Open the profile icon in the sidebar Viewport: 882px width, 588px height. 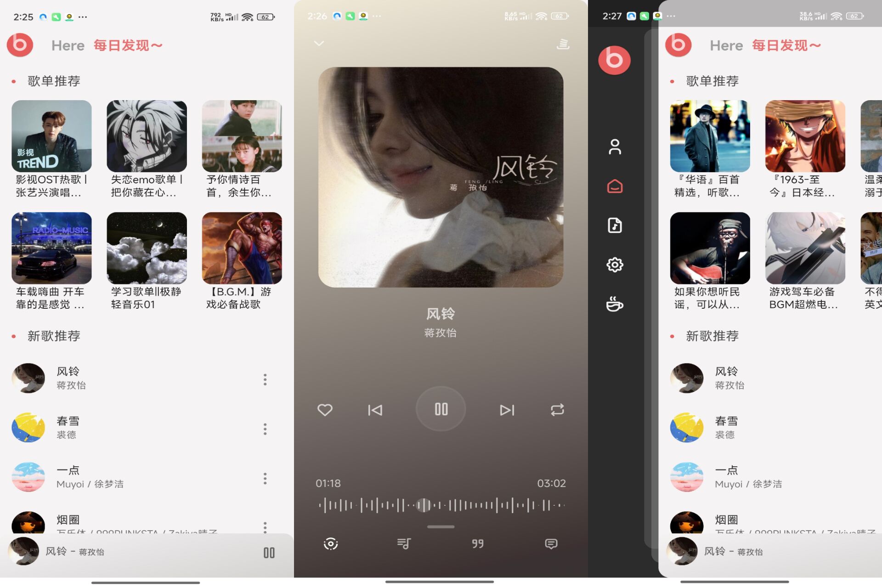coord(615,147)
